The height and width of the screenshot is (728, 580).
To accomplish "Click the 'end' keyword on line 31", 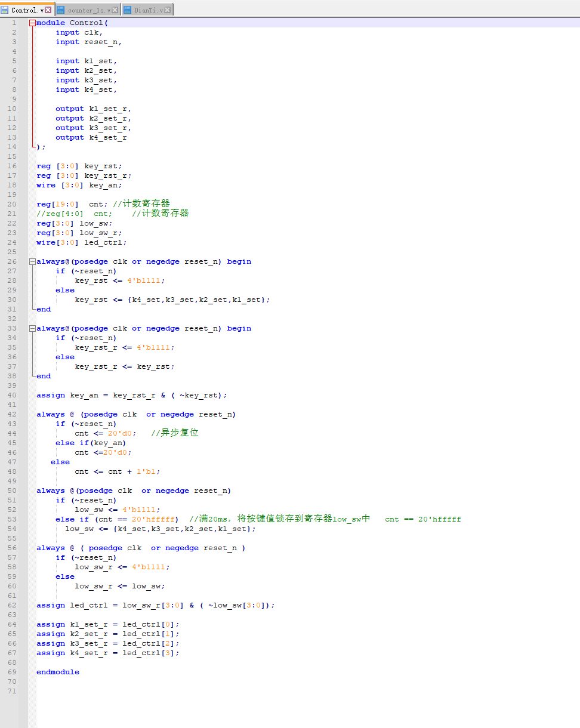I will (44, 309).
